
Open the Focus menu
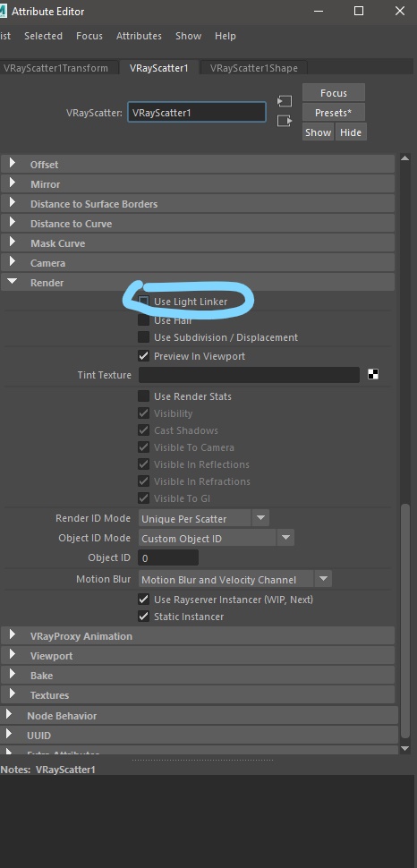pos(89,36)
